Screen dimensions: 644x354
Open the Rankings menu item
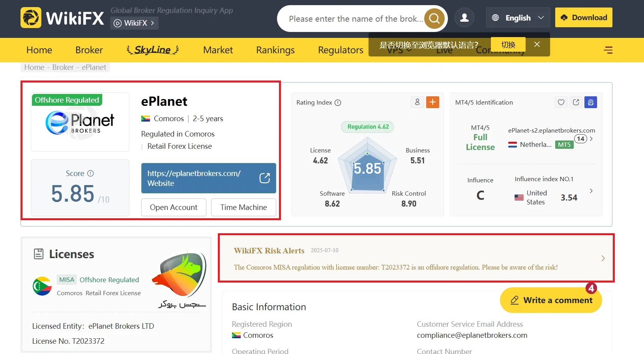(x=275, y=50)
